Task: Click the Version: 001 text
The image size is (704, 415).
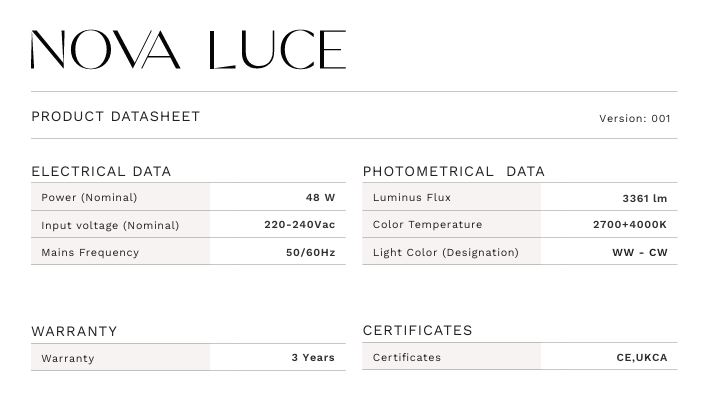Action: point(635,118)
